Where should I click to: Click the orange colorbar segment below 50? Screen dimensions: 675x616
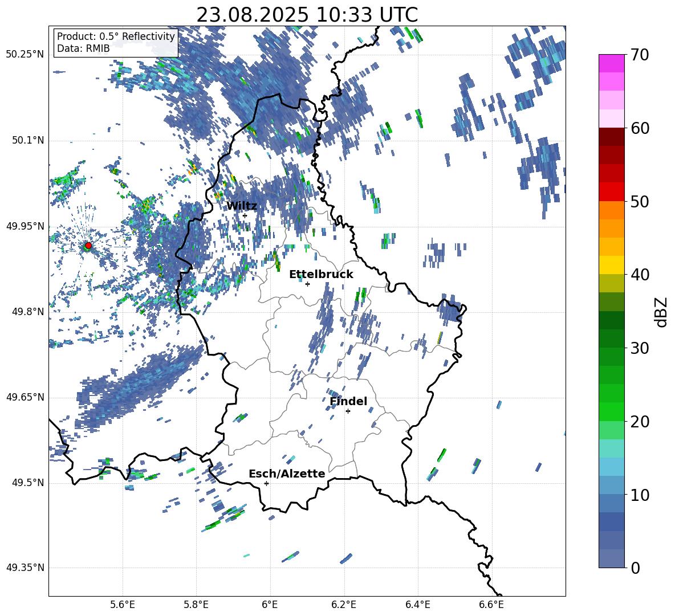(x=611, y=210)
